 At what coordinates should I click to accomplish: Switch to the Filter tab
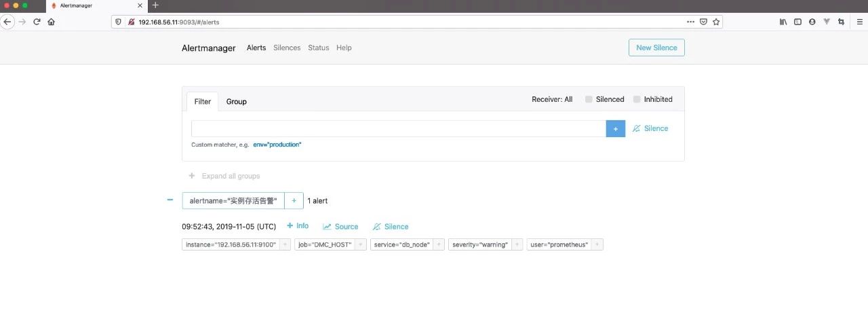203,102
